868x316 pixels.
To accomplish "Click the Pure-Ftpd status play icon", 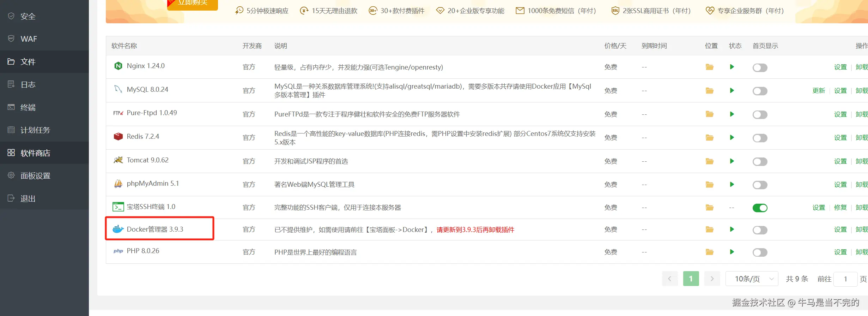I will click(x=732, y=114).
